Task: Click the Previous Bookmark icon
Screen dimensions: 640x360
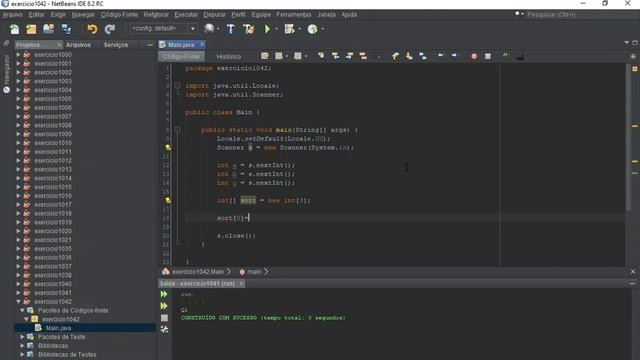Action: (395, 56)
